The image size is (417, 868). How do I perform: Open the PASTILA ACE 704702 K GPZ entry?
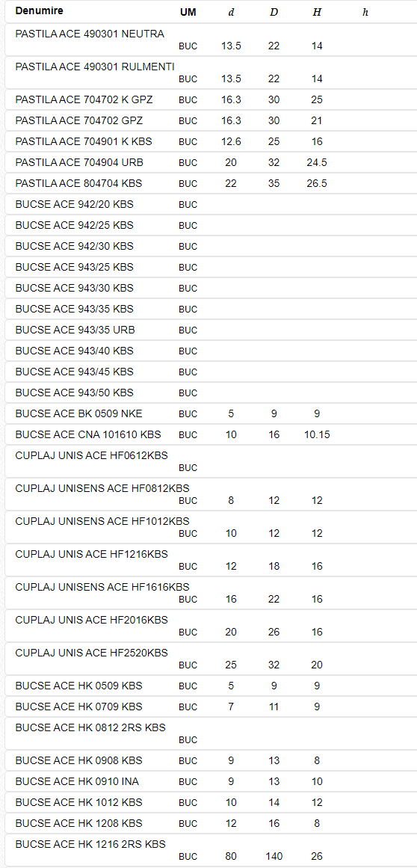[211, 100]
